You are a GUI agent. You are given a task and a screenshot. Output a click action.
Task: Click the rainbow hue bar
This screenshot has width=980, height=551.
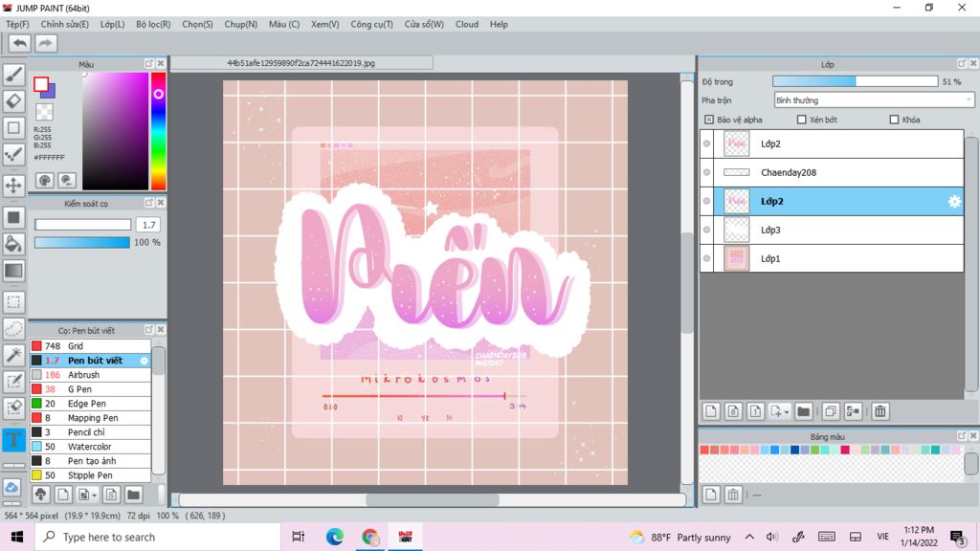tap(158, 130)
